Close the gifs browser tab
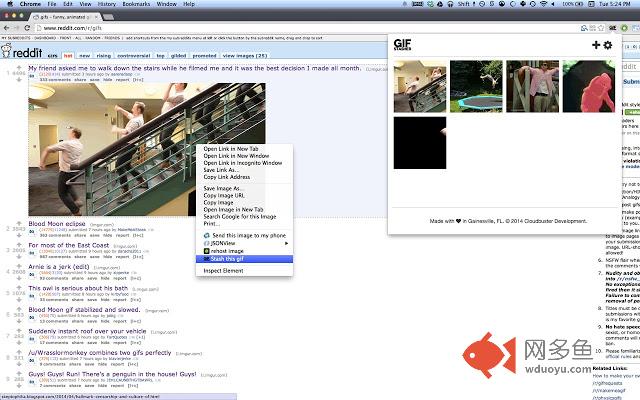Viewport: 640px width, 400px height. tap(97, 17)
